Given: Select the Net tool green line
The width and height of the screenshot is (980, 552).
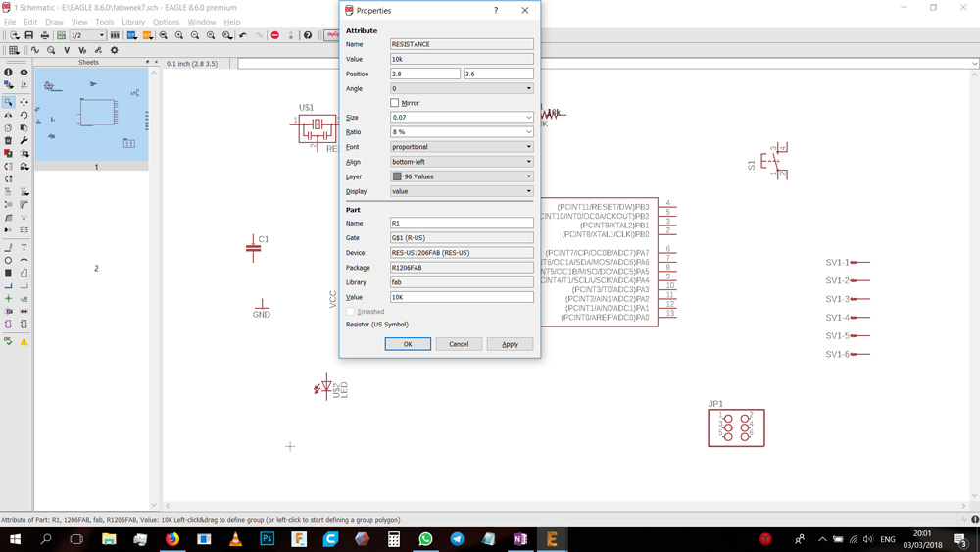Looking at the screenshot, I should pyautogui.click(x=24, y=285).
